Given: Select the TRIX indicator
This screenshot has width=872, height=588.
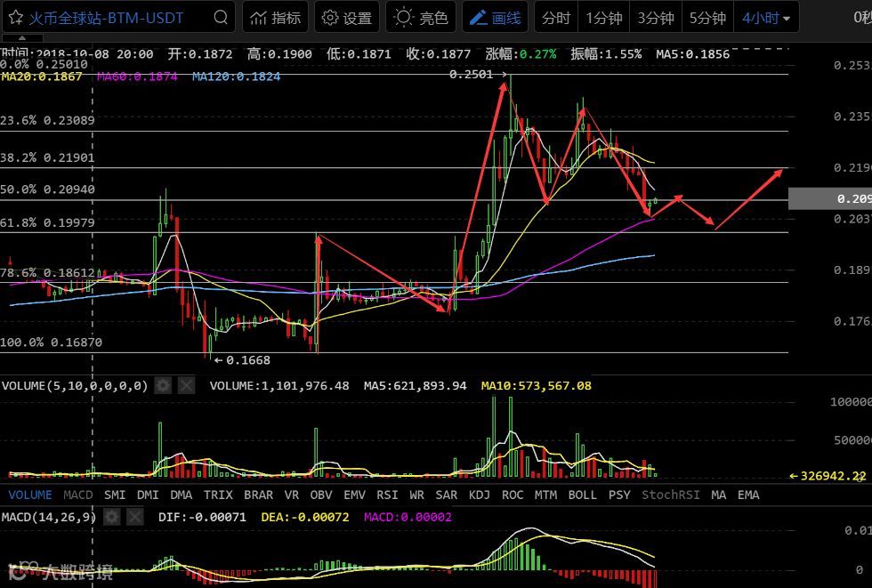Looking at the screenshot, I should [218, 495].
